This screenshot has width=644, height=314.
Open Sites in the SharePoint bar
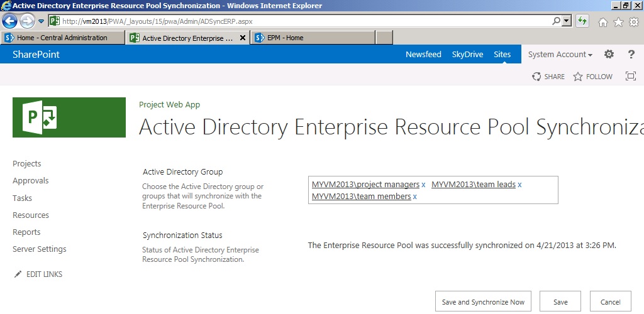(502, 54)
